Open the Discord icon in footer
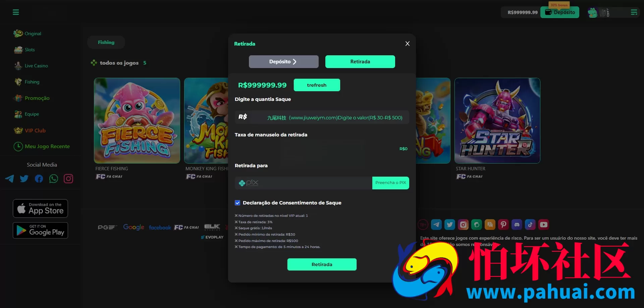 (517, 225)
